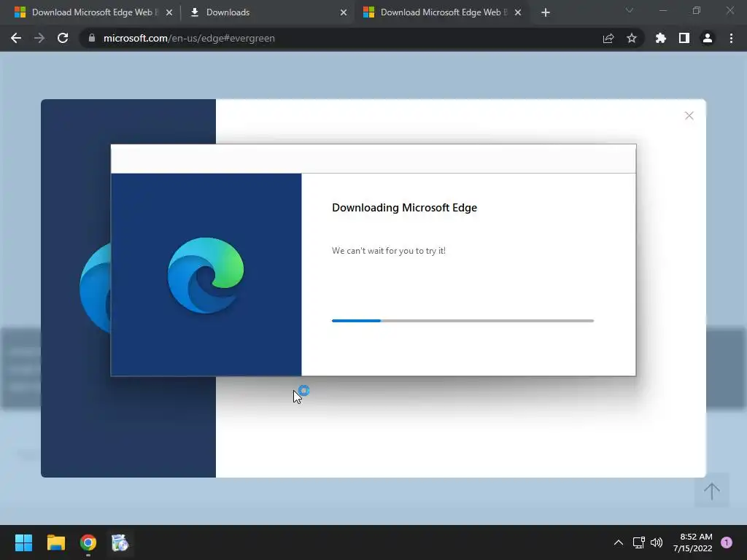
Task: Open the Extensions puzzle icon
Action: pyautogui.click(x=661, y=38)
